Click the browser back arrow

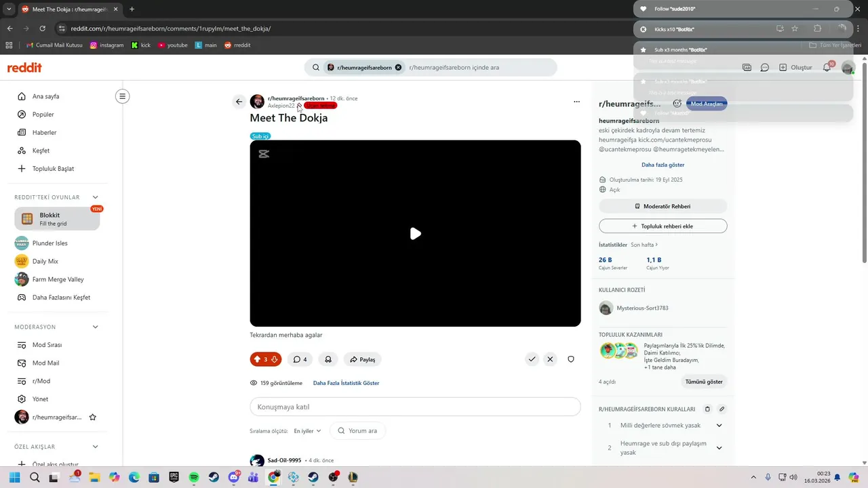[9, 28]
